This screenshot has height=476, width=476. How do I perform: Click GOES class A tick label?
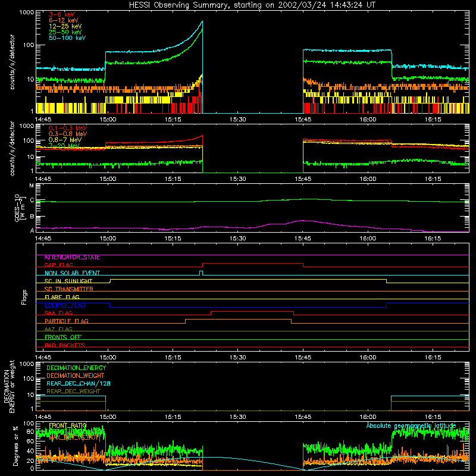pyautogui.click(x=32, y=230)
